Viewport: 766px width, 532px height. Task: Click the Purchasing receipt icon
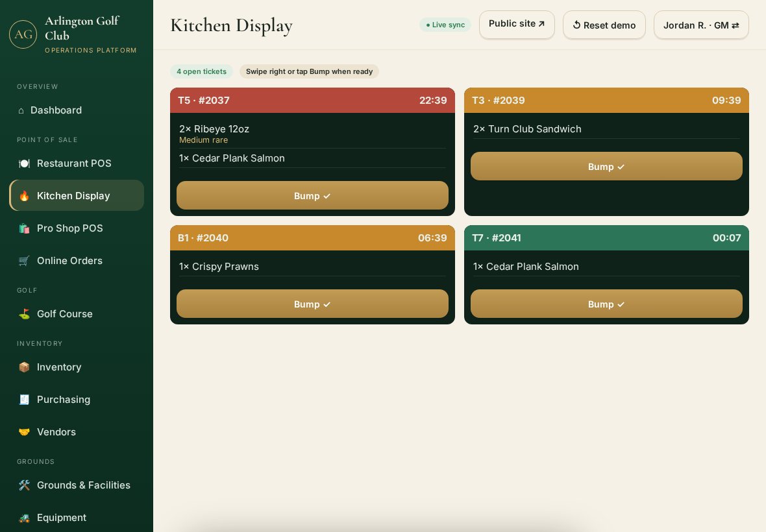pyautogui.click(x=24, y=399)
